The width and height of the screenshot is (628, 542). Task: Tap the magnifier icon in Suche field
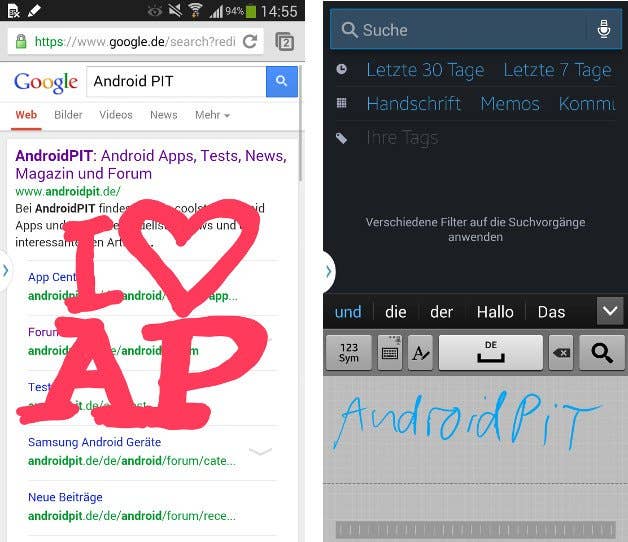pos(349,30)
